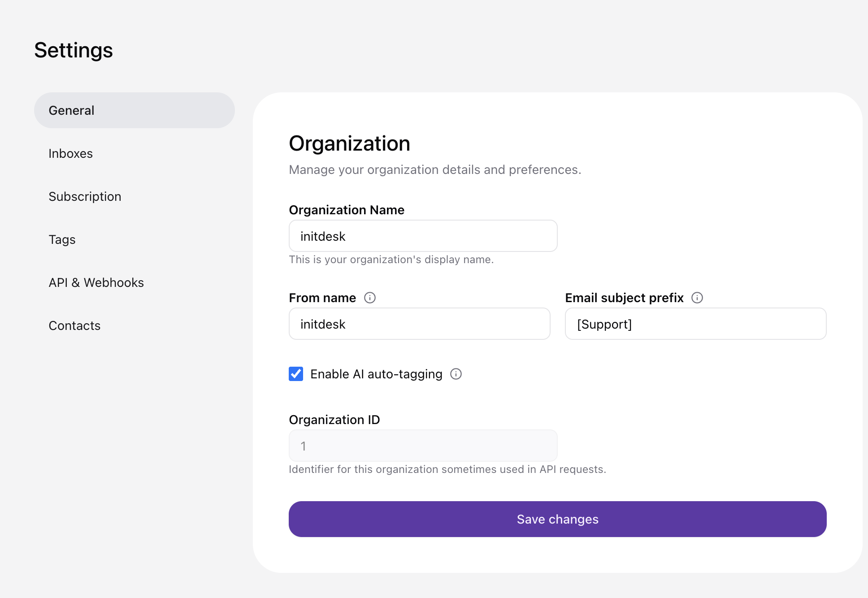Uncheck Enable AI auto-tagging
868x598 pixels.
[x=295, y=374]
